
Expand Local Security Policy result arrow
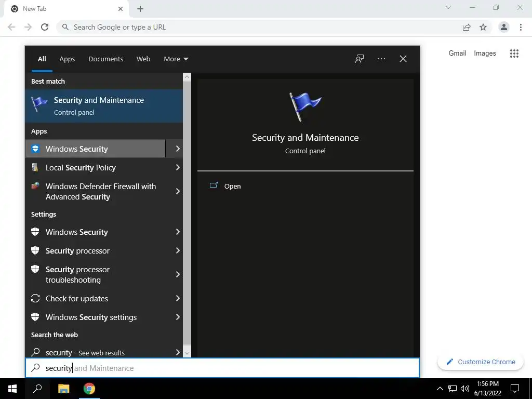tap(178, 167)
